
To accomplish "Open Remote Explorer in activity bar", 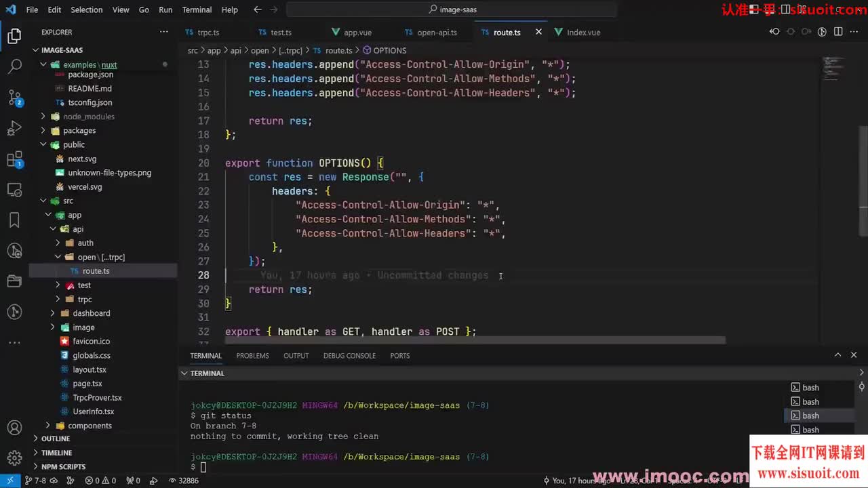I will (14, 189).
